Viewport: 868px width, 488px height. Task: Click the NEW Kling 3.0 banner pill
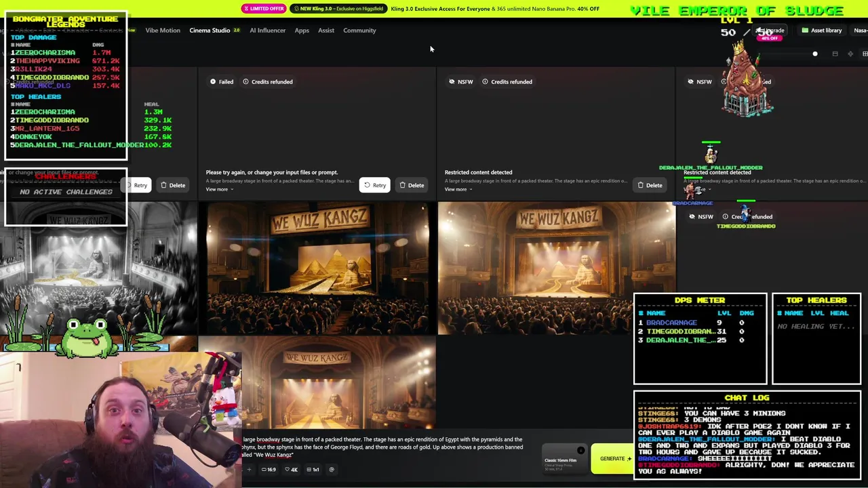point(338,9)
